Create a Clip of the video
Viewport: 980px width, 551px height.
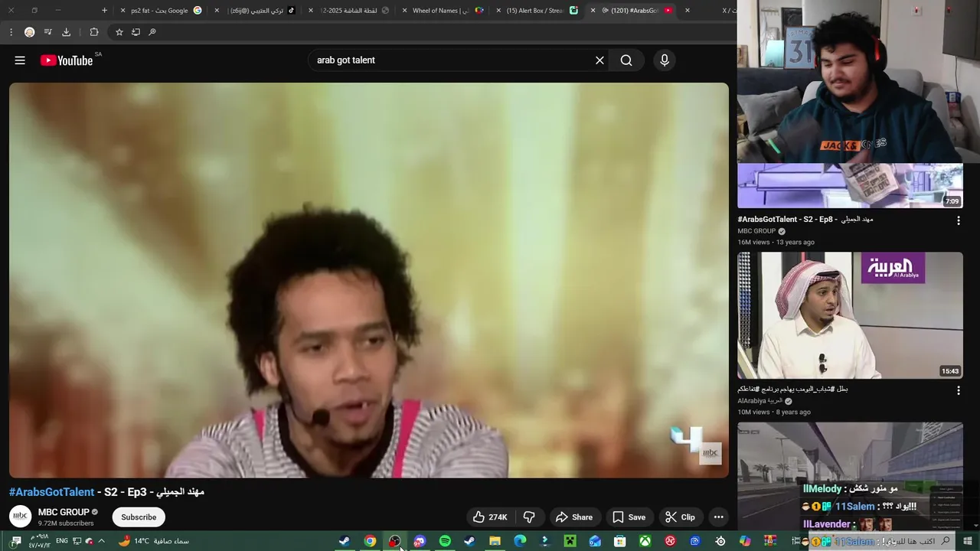[x=680, y=517]
